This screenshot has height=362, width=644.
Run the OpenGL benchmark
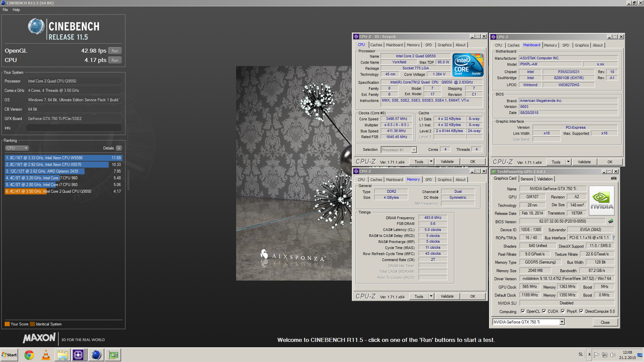tap(115, 51)
